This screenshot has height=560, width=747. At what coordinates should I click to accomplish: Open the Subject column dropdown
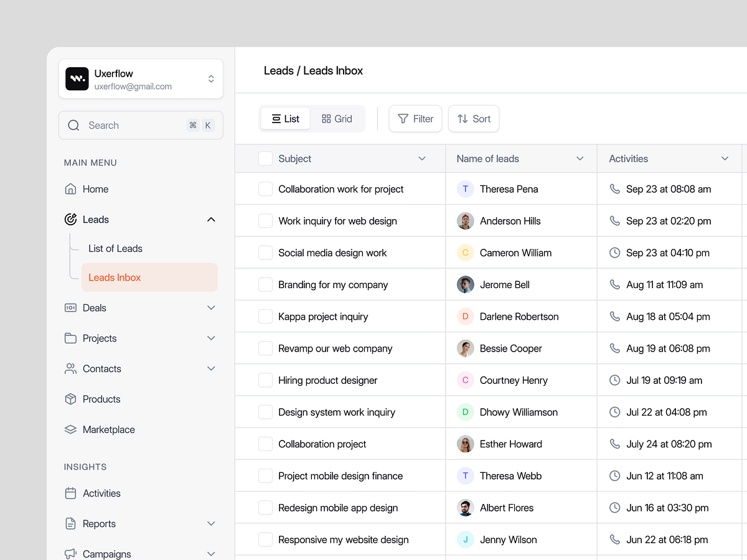pyautogui.click(x=422, y=159)
